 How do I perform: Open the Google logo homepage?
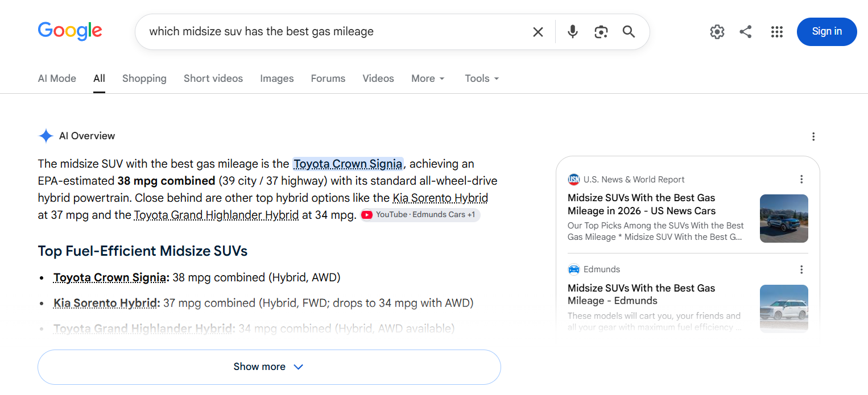point(70,31)
